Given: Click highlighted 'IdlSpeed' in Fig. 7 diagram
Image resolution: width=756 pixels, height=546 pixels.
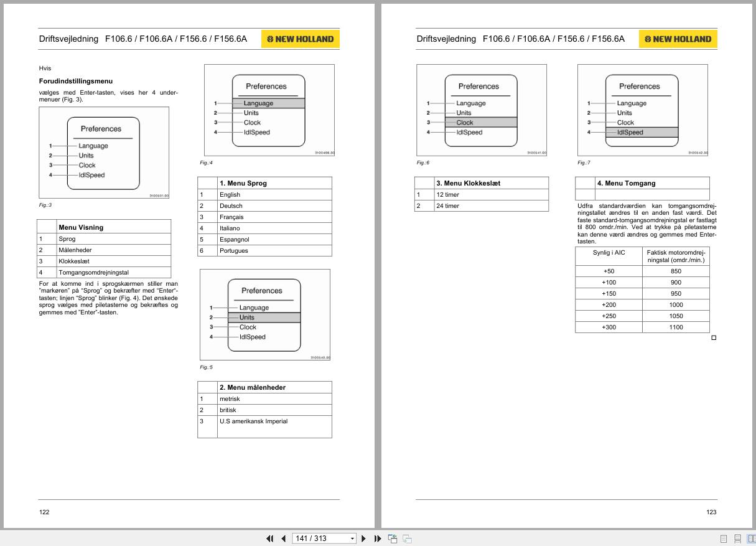Looking at the screenshot, I should 642,132.
